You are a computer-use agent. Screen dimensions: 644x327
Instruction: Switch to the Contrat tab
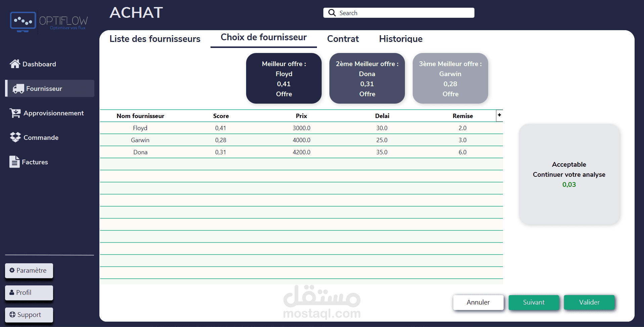[x=343, y=39]
